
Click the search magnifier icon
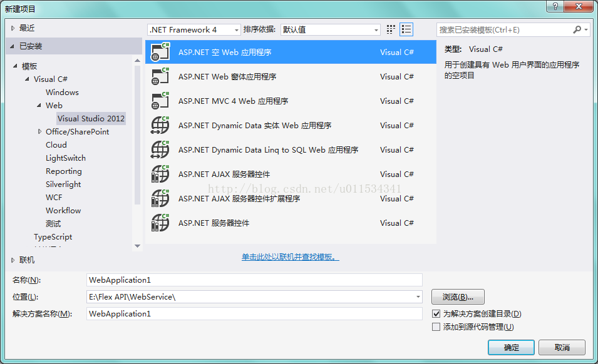coord(577,29)
